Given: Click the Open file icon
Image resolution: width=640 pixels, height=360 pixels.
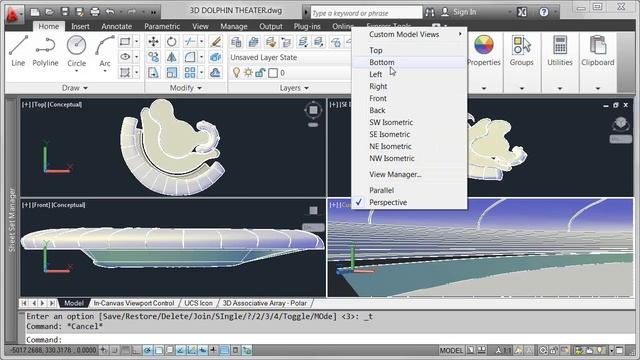Looking at the screenshot, I should pos(49,12).
